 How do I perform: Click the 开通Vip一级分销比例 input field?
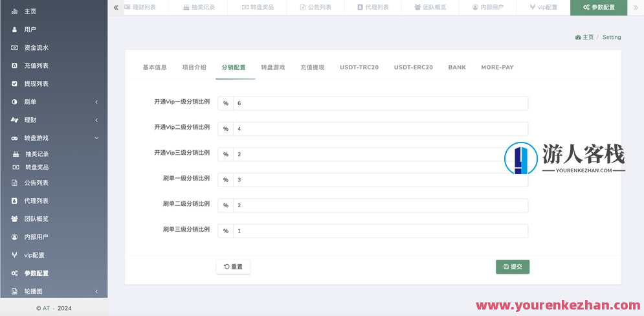tap(381, 103)
